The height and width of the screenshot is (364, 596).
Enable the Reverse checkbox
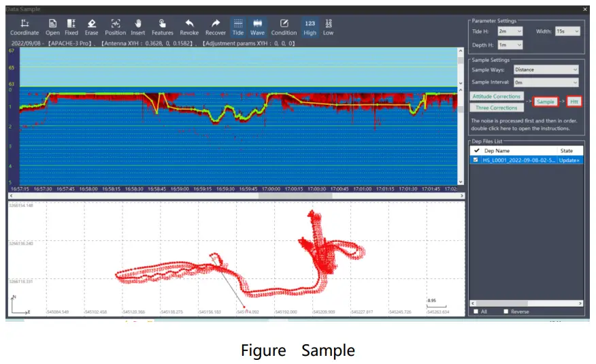tap(506, 312)
